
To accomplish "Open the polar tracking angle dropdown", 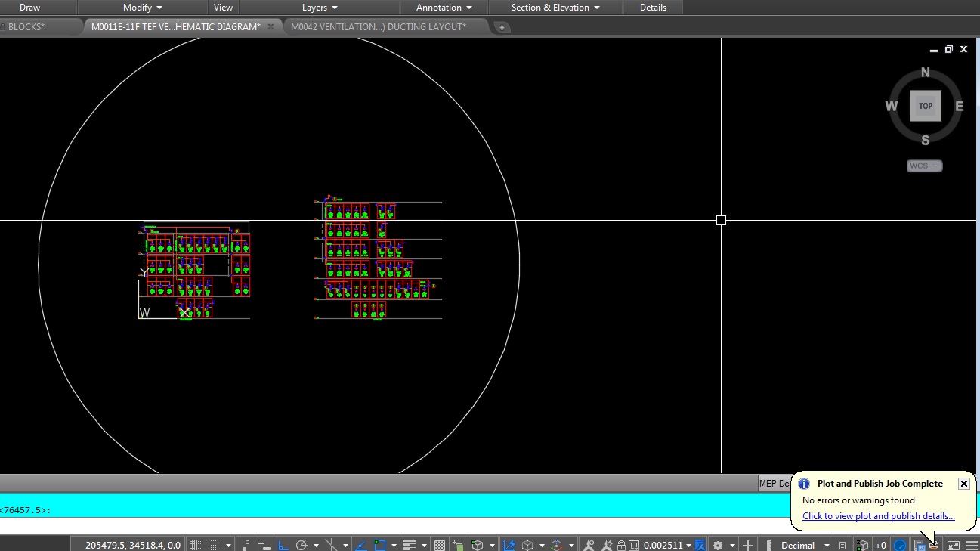I will click(315, 544).
